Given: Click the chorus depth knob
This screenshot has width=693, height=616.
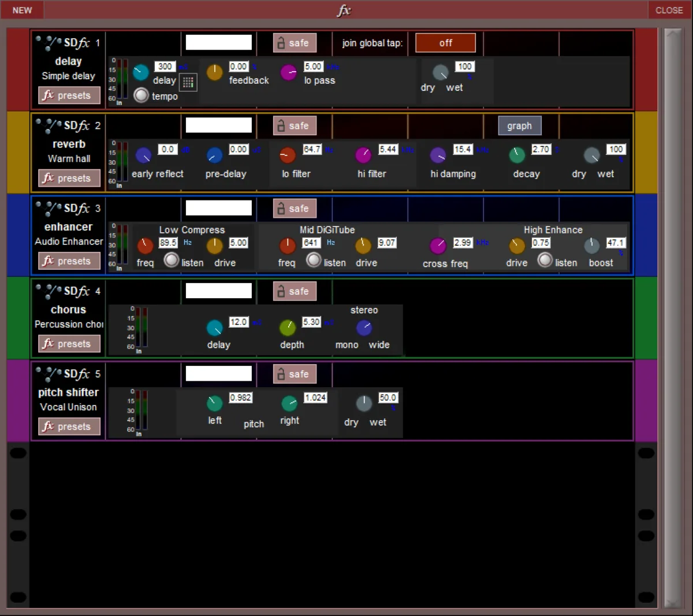Looking at the screenshot, I should click(x=287, y=328).
